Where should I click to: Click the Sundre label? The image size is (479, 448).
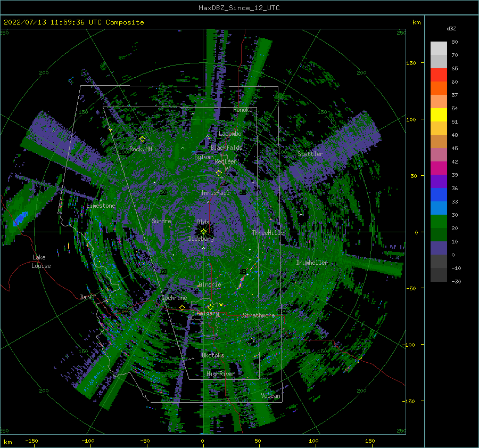161,221
